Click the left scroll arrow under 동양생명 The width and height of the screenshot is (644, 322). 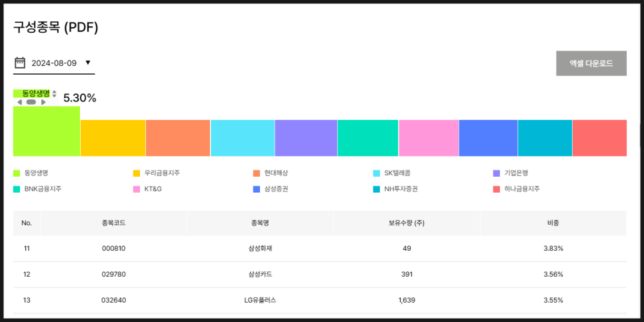point(20,102)
